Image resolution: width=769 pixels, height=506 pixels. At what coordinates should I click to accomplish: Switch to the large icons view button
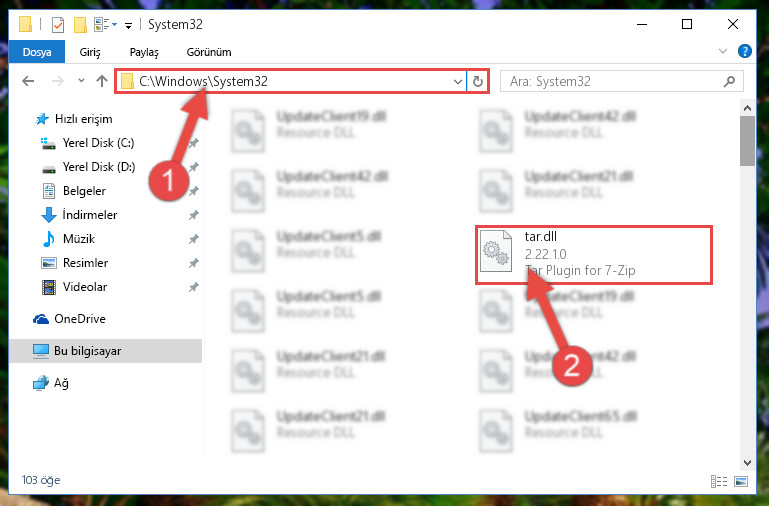[741, 481]
